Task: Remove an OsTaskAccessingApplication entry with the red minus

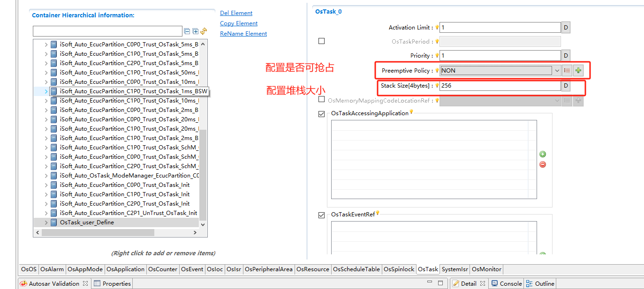Action: coord(543,164)
